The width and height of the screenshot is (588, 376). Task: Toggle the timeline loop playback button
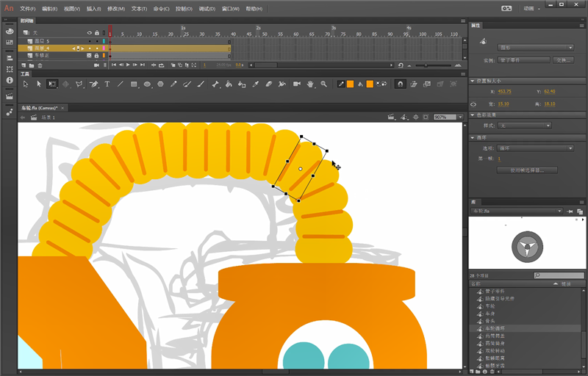point(162,65)
